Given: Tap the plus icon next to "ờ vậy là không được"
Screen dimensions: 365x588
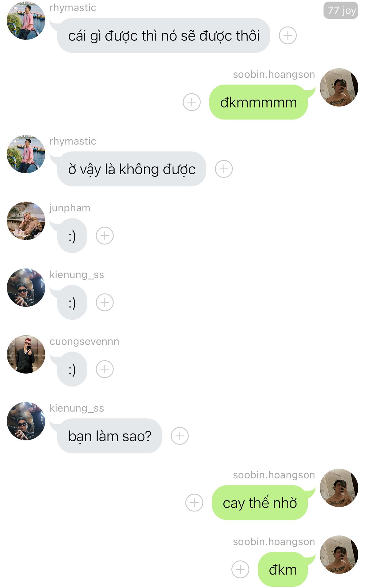Looking at the screenshot, I should click(x=224, y=169).
